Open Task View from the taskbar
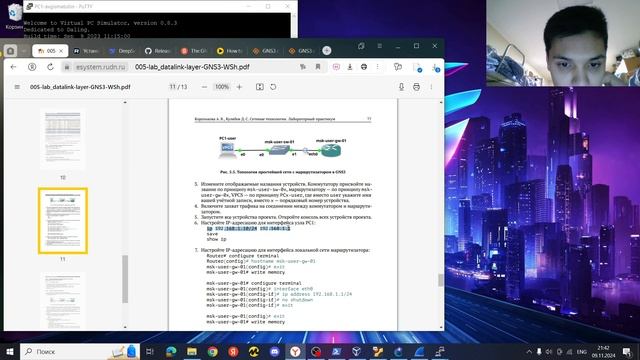The height and width of the screenshot is (360, 640). pyautogui.click(x=150, y=351)
